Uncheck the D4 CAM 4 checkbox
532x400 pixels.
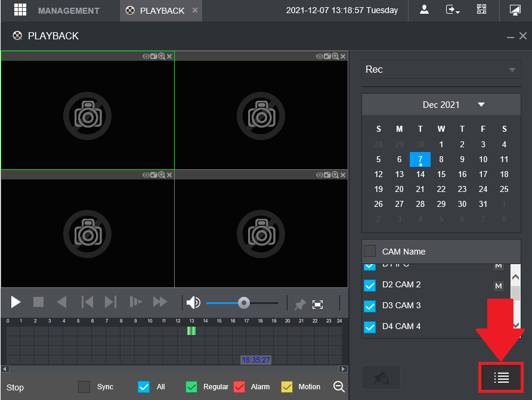(x=370, y=327)
